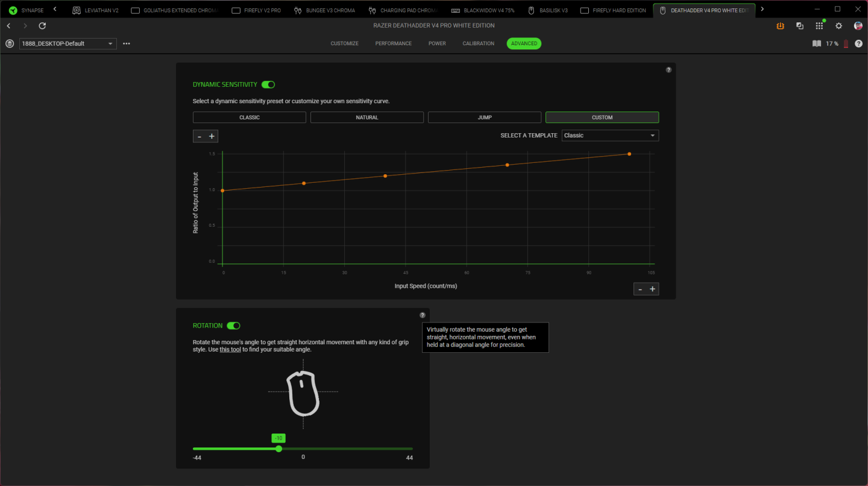The width and height of the screenshot is (868, 486).
Task: Switch to the Performance tab
Action: (x=394, y=43)
